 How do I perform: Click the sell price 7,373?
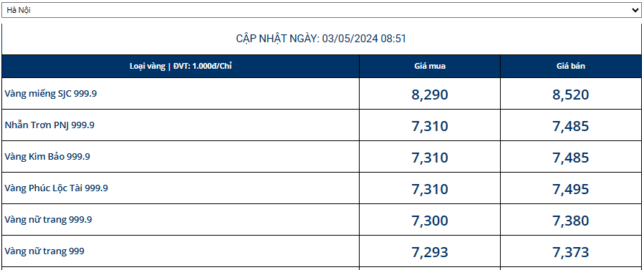571,252
